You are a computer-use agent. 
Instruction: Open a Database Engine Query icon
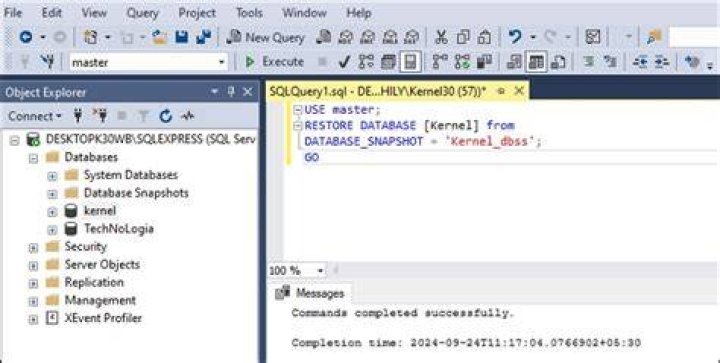coord(324,37)
